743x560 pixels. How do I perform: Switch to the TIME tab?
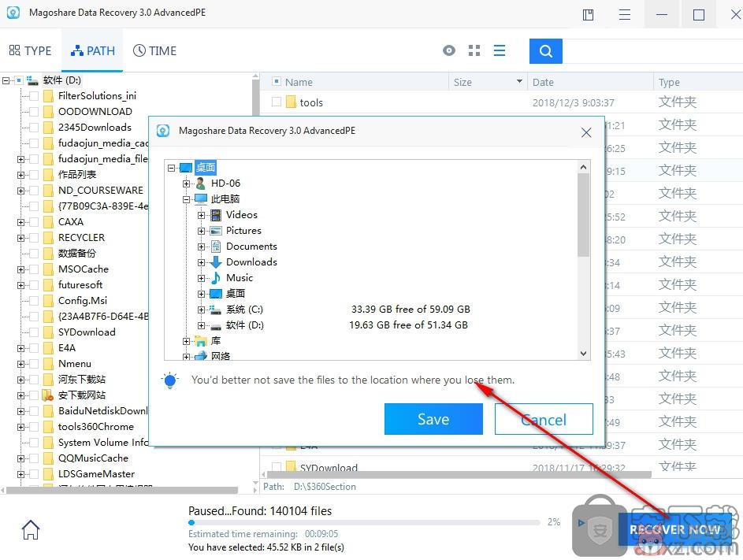point(154,50)
